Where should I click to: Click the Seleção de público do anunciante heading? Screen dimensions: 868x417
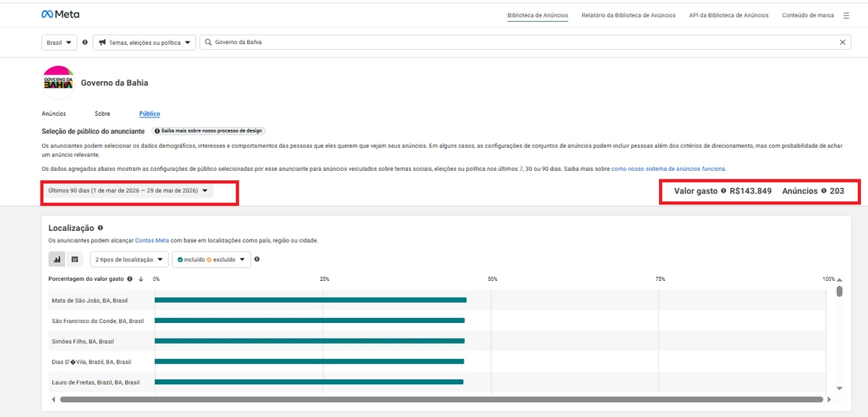[x=94, y=131]
